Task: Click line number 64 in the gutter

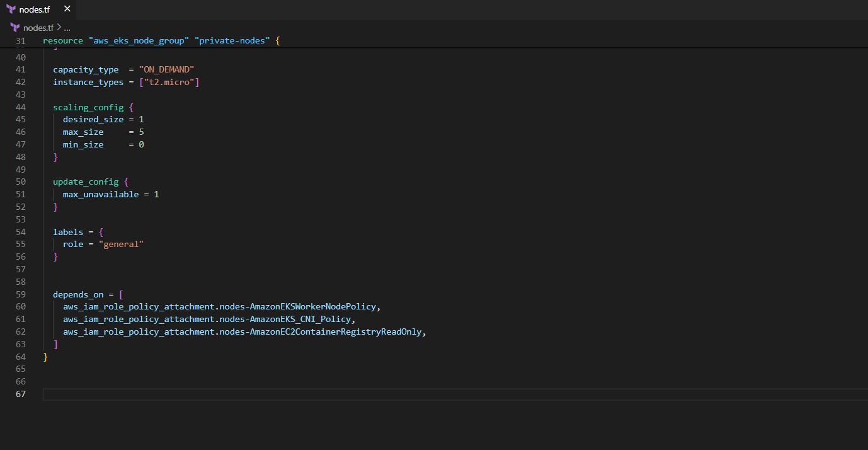Action: [x=21, y=357]
